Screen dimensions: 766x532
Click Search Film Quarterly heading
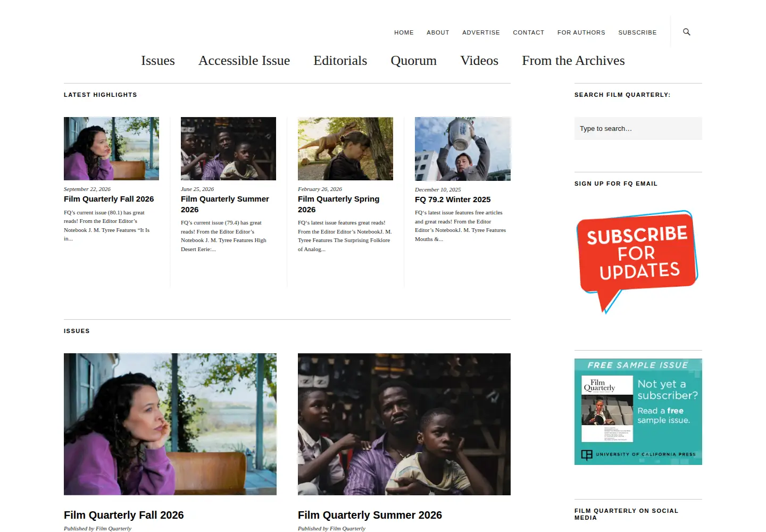pyautogui.click(x=622, y=95)
